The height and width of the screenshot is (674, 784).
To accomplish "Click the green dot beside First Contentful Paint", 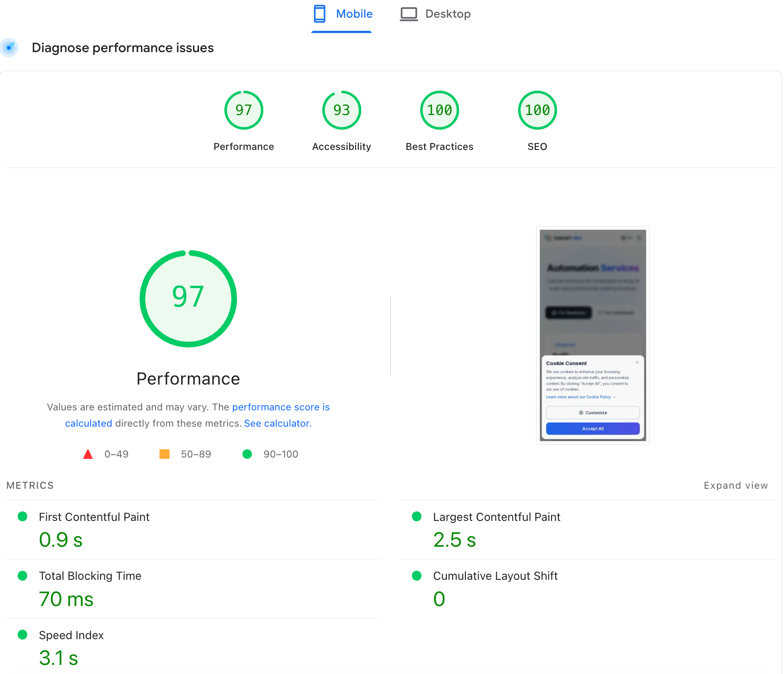I will [22, 516].
